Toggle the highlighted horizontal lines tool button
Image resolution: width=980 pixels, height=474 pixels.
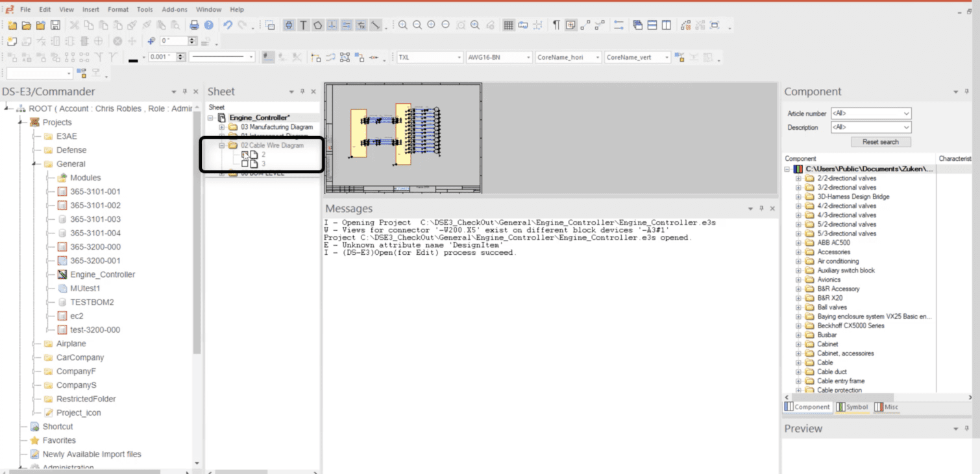347,25
